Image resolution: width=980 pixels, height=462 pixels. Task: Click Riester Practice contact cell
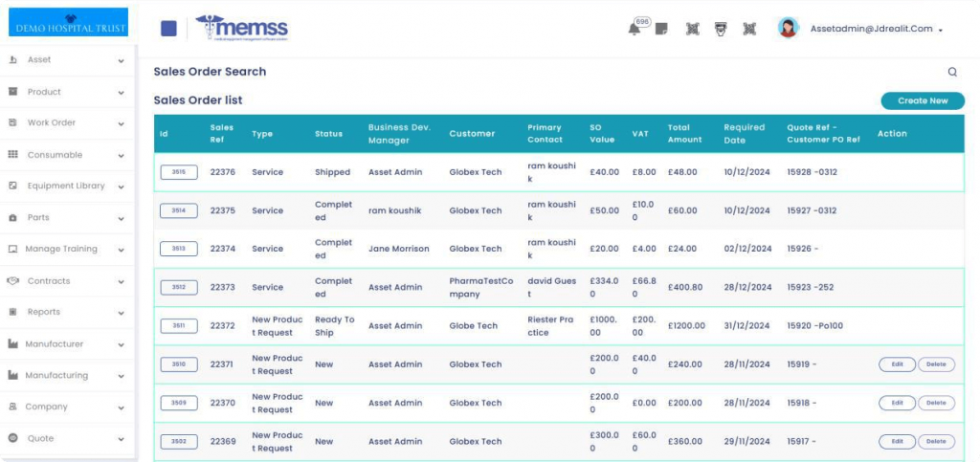[550, 326]
